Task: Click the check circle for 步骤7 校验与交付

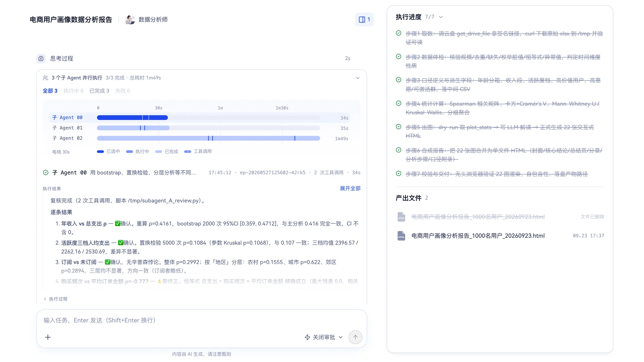Action: pos(399,173)
